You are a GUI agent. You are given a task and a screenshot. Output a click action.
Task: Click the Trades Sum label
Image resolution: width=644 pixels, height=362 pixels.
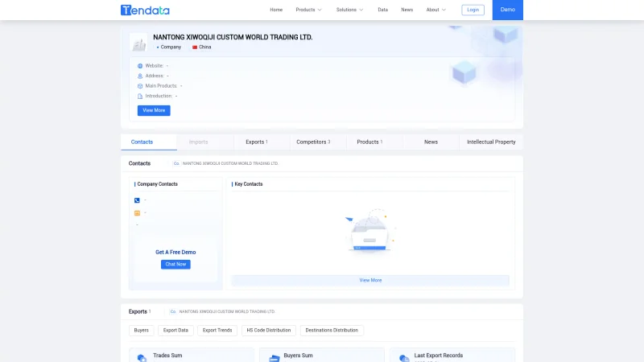(167, 356)
